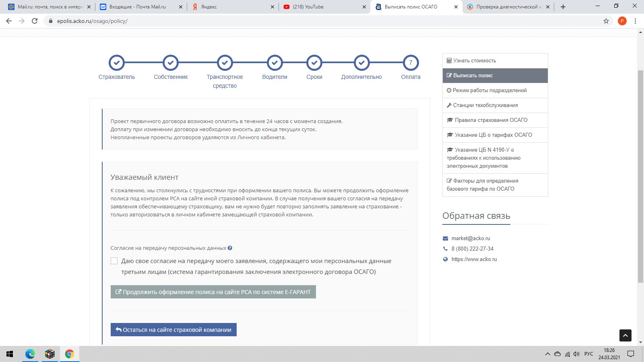Viewport: 644px width, 362px height.
Task: Close the YouTube tab
Action: (x=364, y=7)
